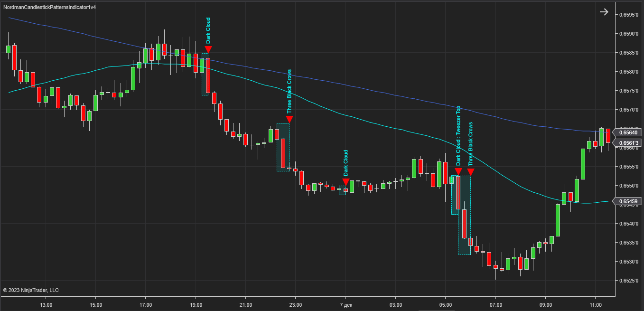Select the Dark Cloud : Tweezer Top label
Screen dimensions: 644x311
458,136
